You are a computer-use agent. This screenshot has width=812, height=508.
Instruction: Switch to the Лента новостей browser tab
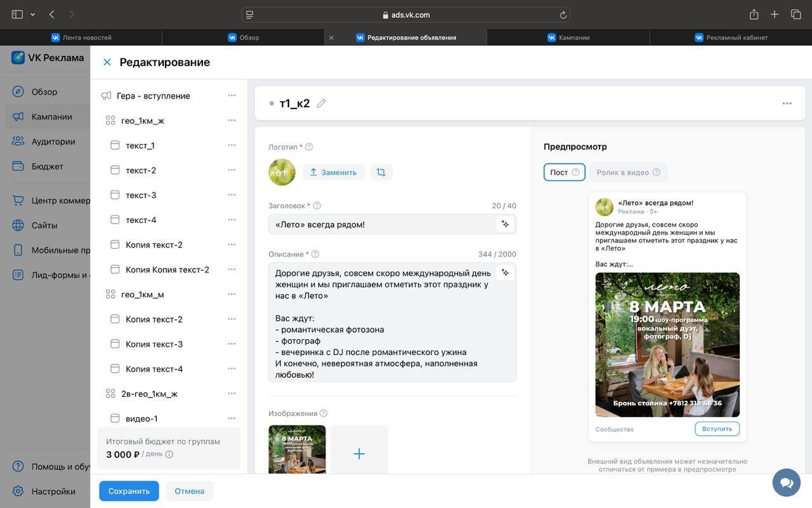[81, 37]
